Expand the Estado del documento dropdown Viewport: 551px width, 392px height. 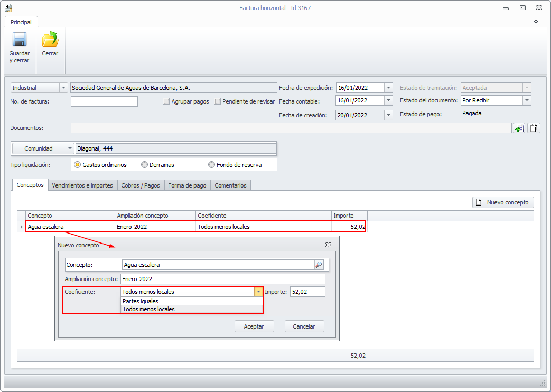tap(527, 100)
